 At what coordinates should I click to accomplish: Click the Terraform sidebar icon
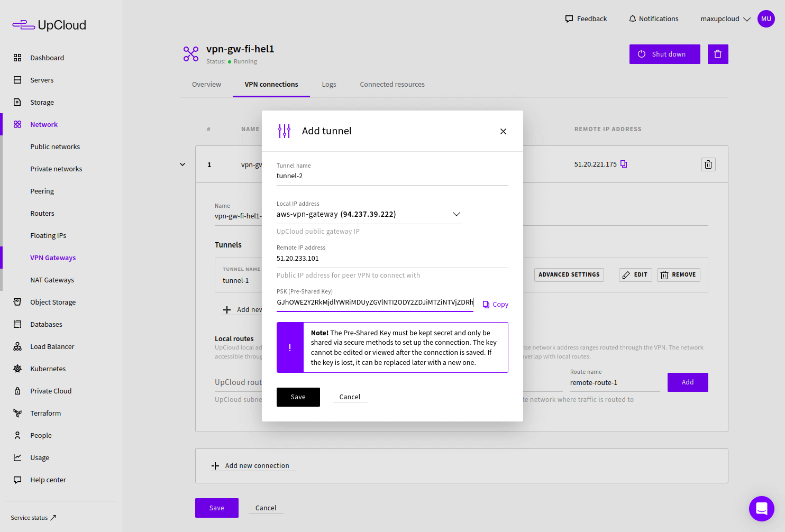point(17,413)
